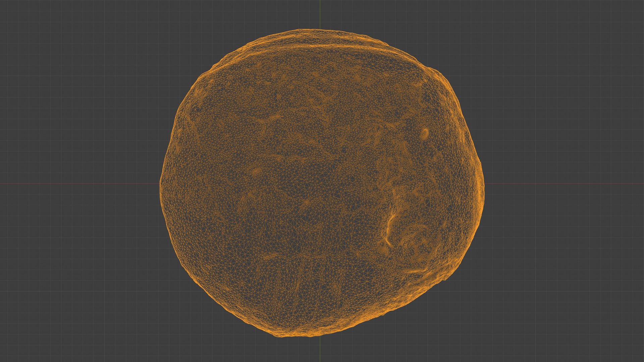Click the bright horizontal crease near lower-right rim
The image size is (644, 362).
coord(416,271)
